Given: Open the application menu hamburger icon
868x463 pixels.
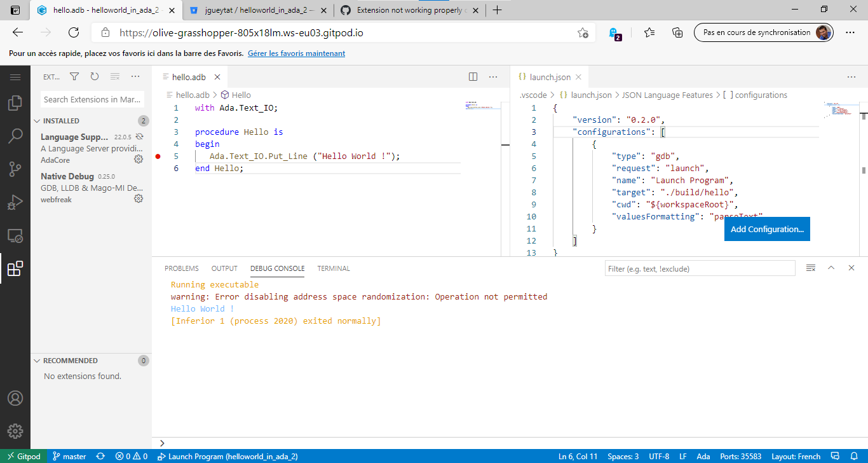Looking at the screenshot, I should pos(16,76).
